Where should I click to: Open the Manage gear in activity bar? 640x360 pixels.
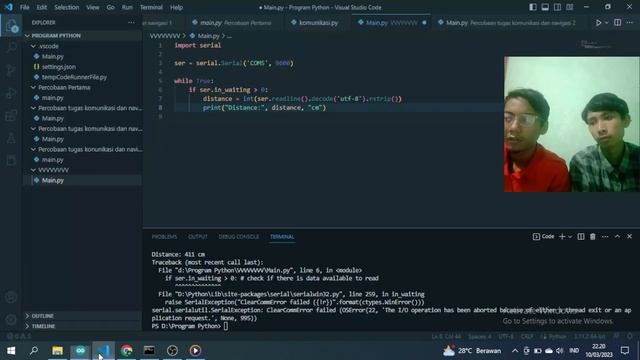pos(11,319)
